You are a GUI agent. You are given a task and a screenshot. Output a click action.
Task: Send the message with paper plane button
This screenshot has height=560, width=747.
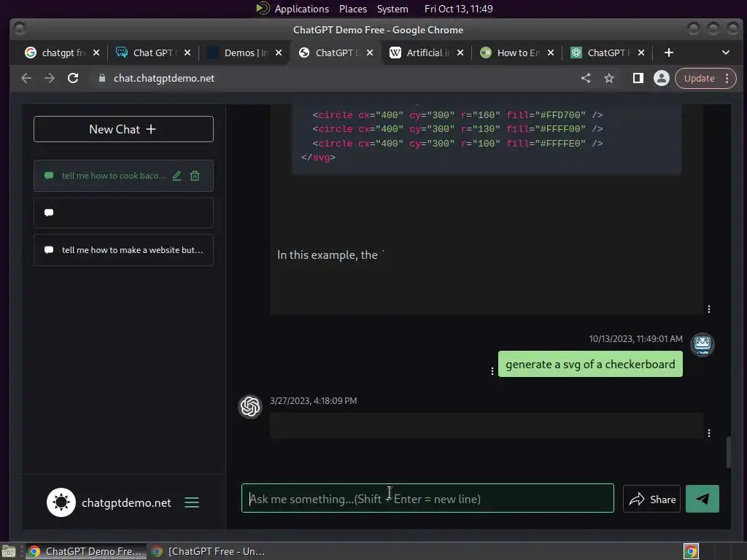pos(703,499)
